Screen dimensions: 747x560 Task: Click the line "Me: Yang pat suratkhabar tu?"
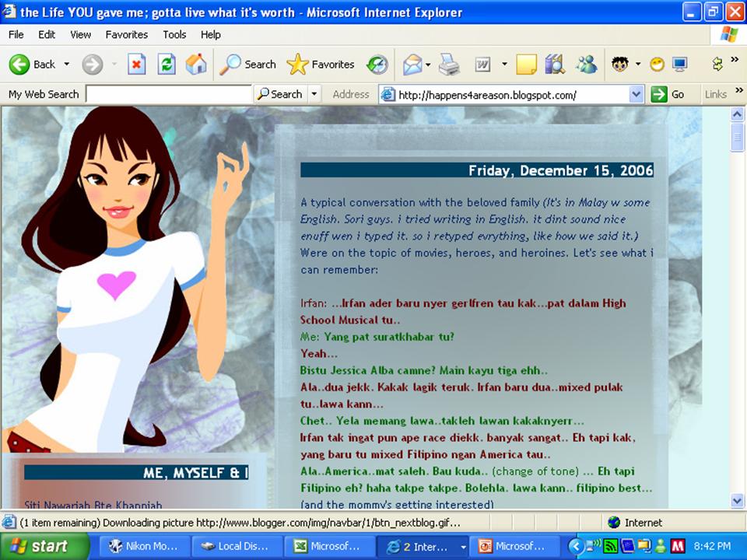377,337
